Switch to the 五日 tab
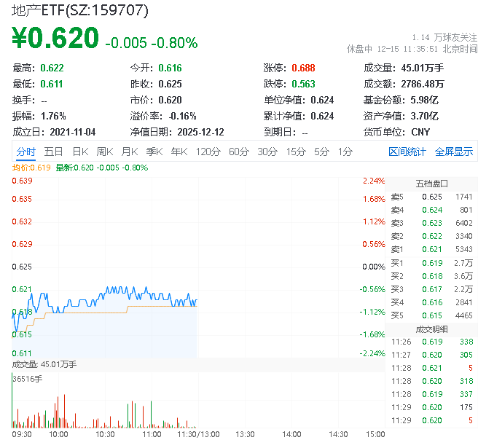Image resolution: width=478 pixels, height=448 pixels. point(53,152)
